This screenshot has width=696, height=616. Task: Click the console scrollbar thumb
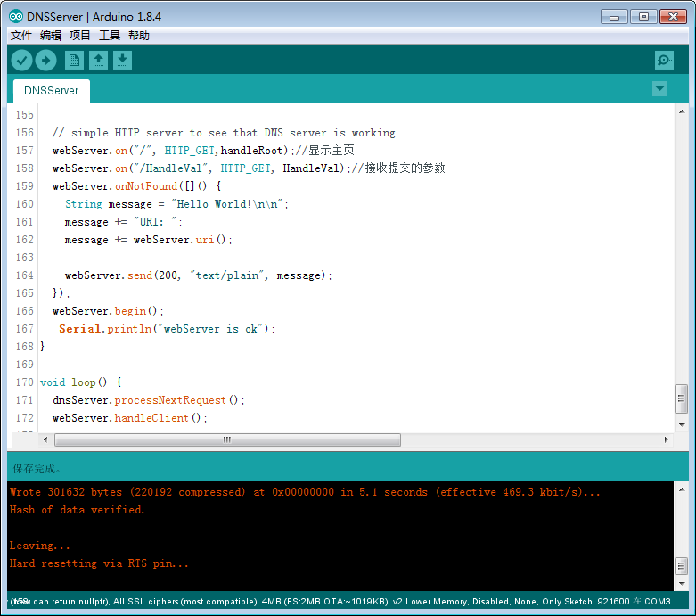[x=682, y=566]
